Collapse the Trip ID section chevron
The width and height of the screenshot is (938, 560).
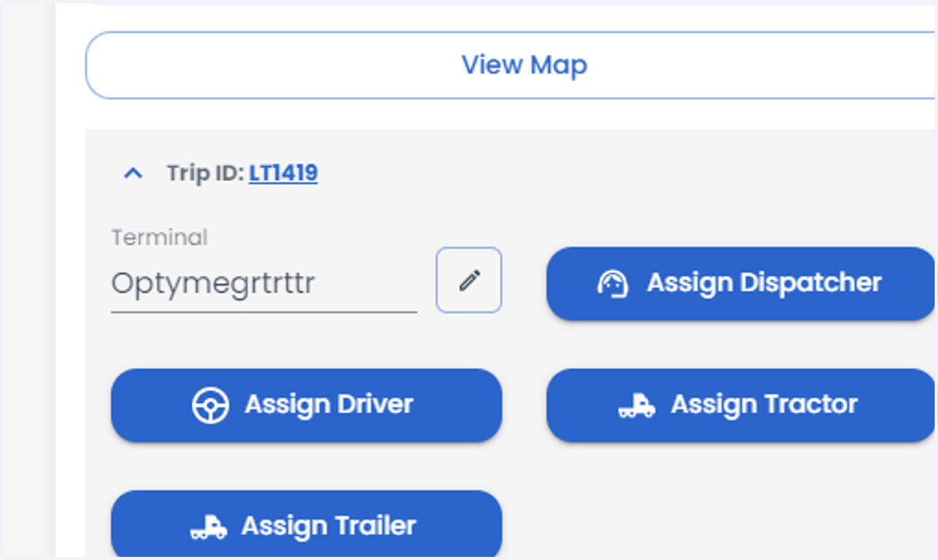click(x=134, y=173)
